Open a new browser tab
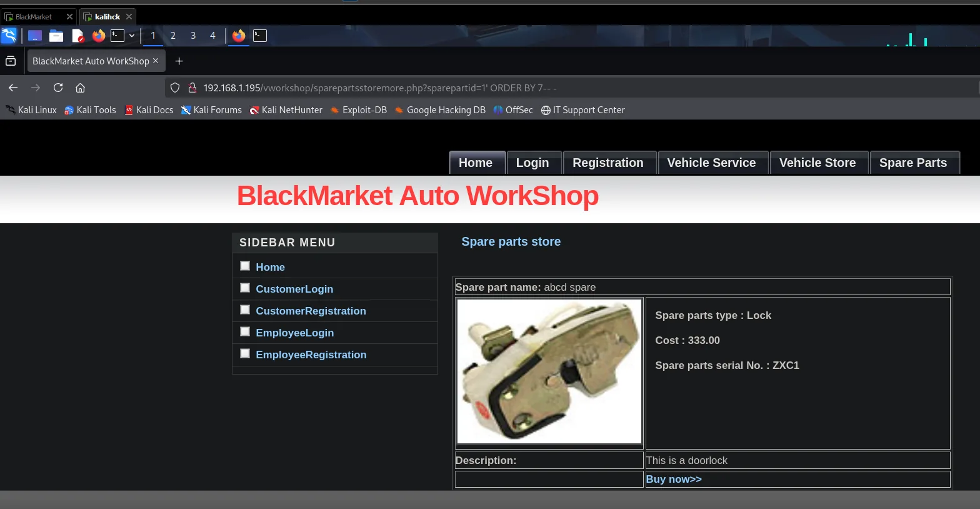Viewport: 980px width, 509px height. coord(179,61)
